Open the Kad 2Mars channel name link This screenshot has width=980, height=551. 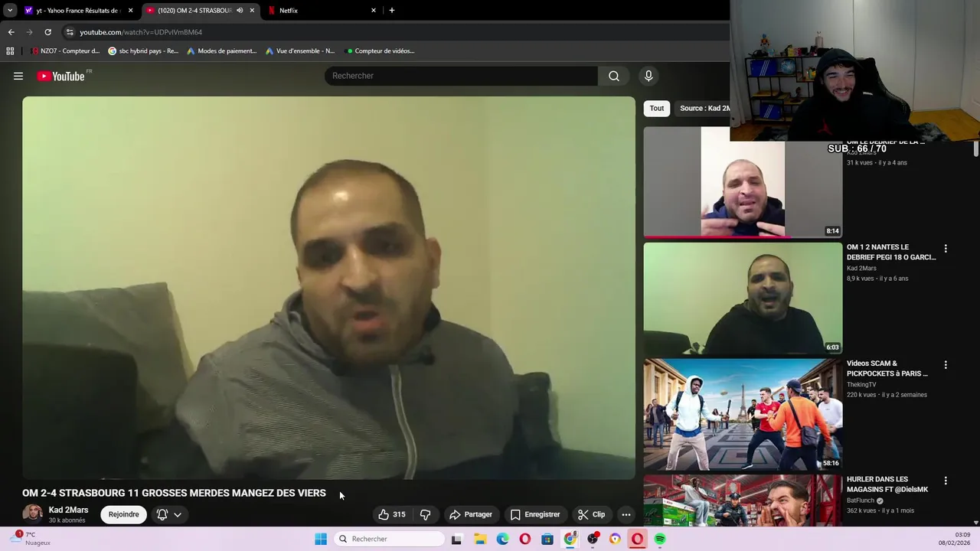tap(68, 510)
